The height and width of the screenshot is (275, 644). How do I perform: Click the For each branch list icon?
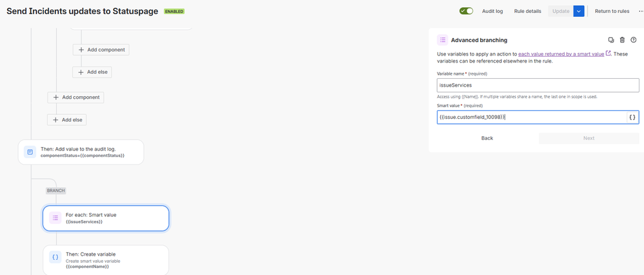55,218
